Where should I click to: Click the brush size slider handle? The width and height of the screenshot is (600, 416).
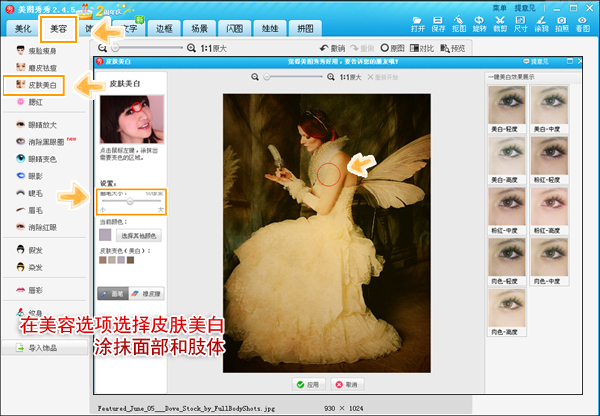131,201
